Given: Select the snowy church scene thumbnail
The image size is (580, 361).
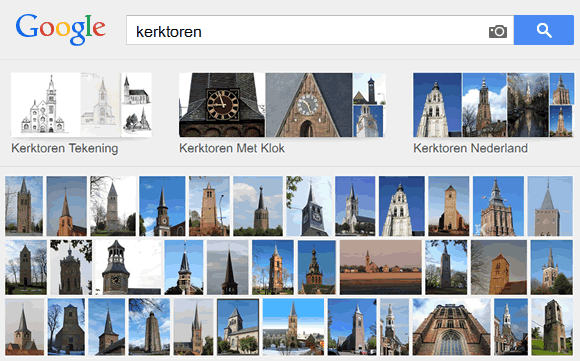Looking at the screenshot, I should click(293, 327).
